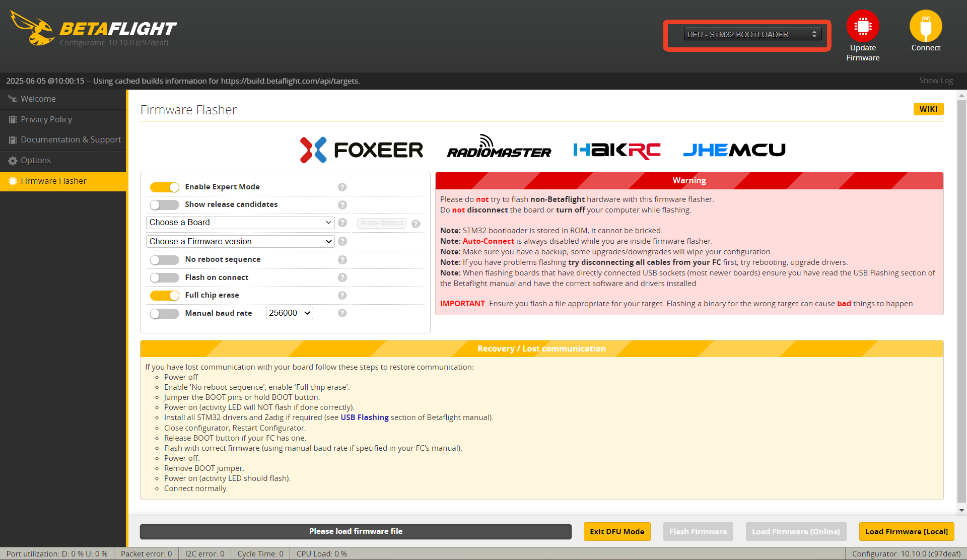The height and width of the screenshot is (560, 967).
Task: Click the Welcome sidebar icon
Action: tap(13, 99)
